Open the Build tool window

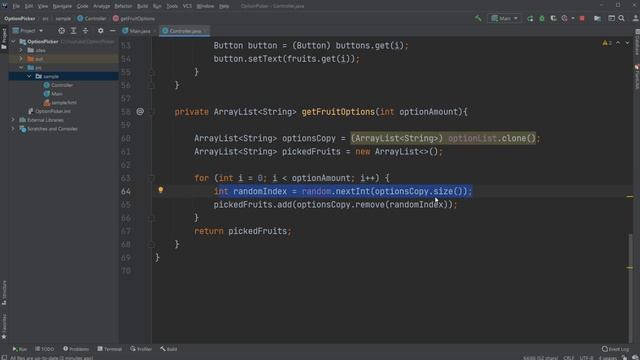tap(169, 349)
